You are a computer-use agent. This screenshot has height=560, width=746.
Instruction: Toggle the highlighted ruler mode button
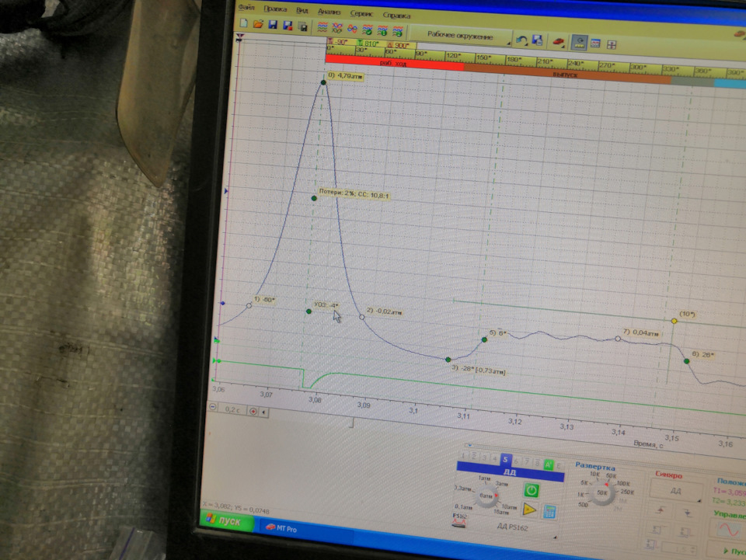click(579, 43)
